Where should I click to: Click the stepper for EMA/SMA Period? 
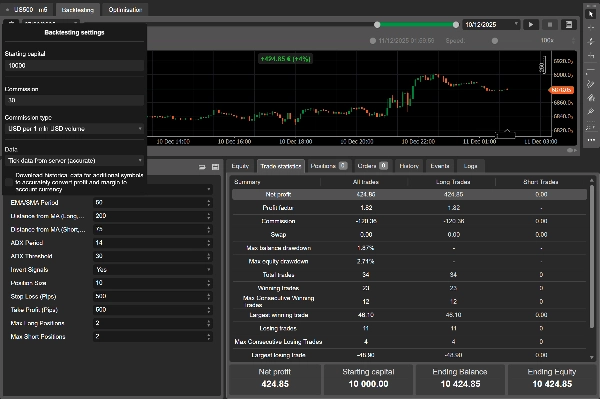point(209,202)
